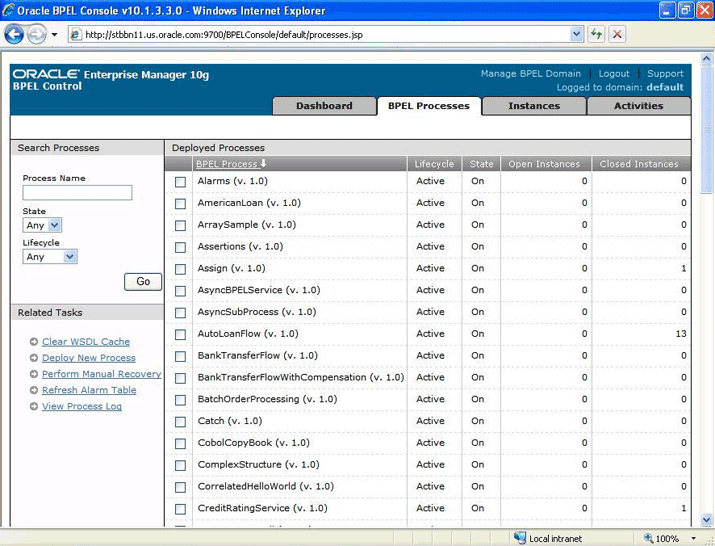Open the View Process Log link

(x=82, y=406)
